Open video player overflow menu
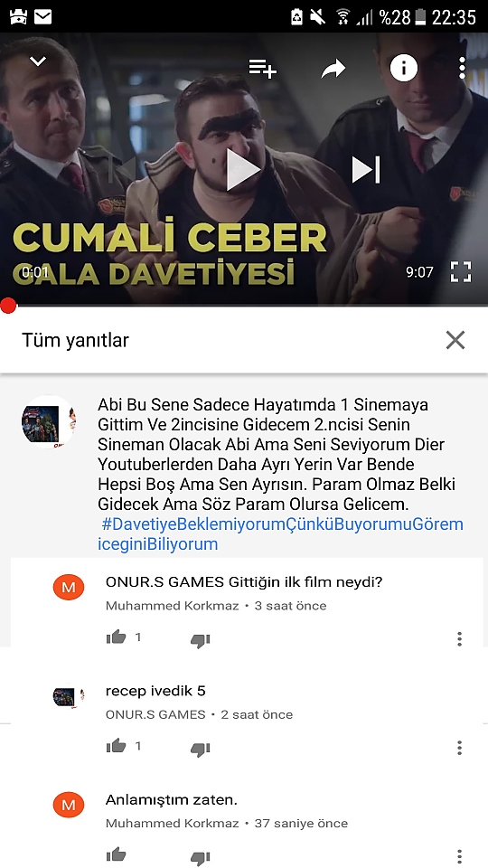Viewport: 488px width, 868px height. (462, 68)
